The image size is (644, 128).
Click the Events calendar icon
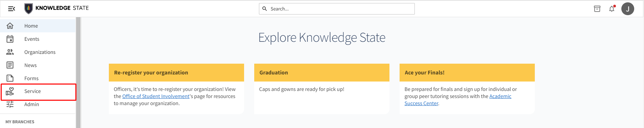pyautogui.click(x=10, y=39)
